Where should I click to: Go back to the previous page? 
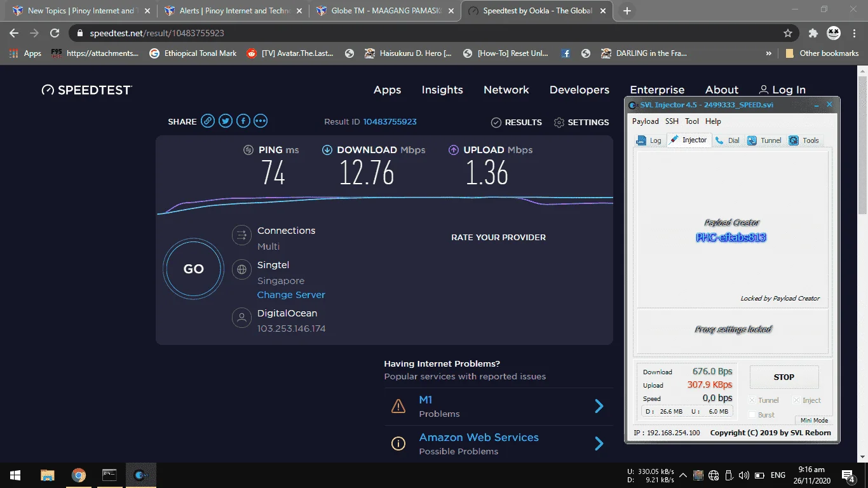(x=14, y=33)
